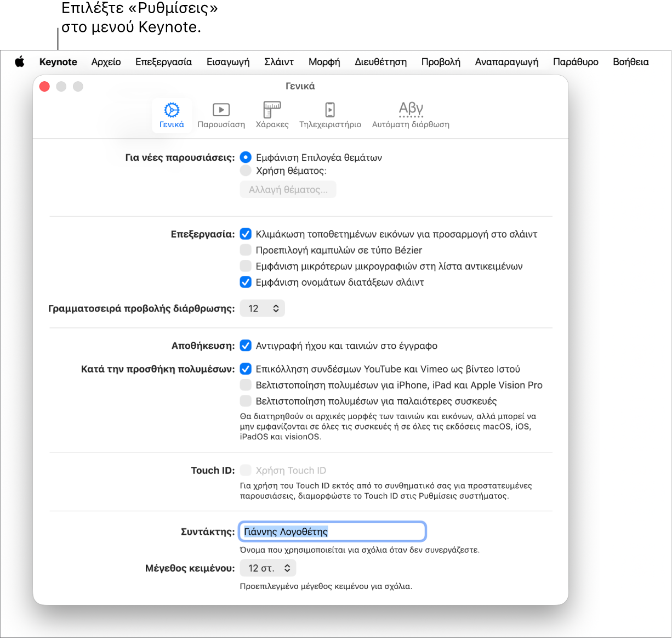Click the Αλλαγή θέματος button

(288, 190)
